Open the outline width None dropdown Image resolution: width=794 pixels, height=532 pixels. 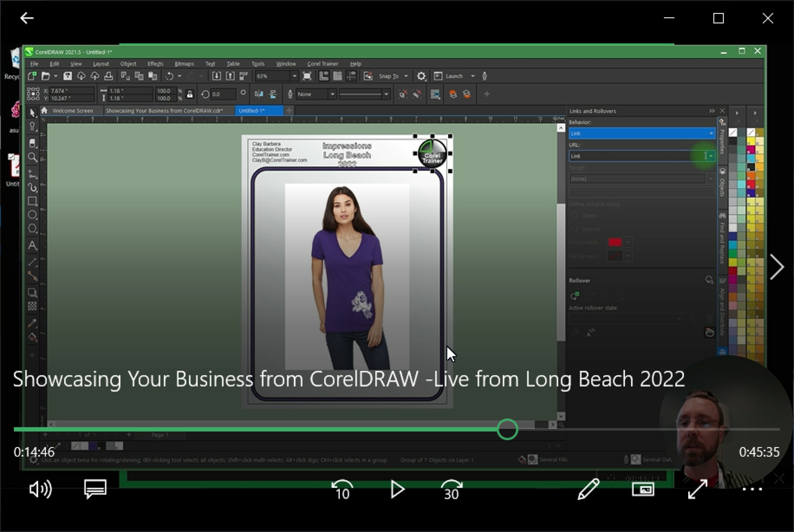[x=332, y=94]
